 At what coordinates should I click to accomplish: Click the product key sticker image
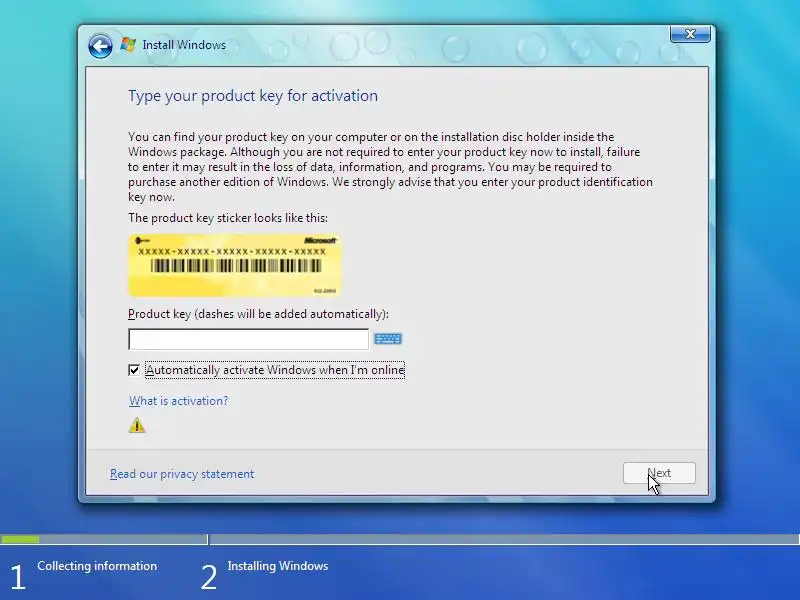235,265
